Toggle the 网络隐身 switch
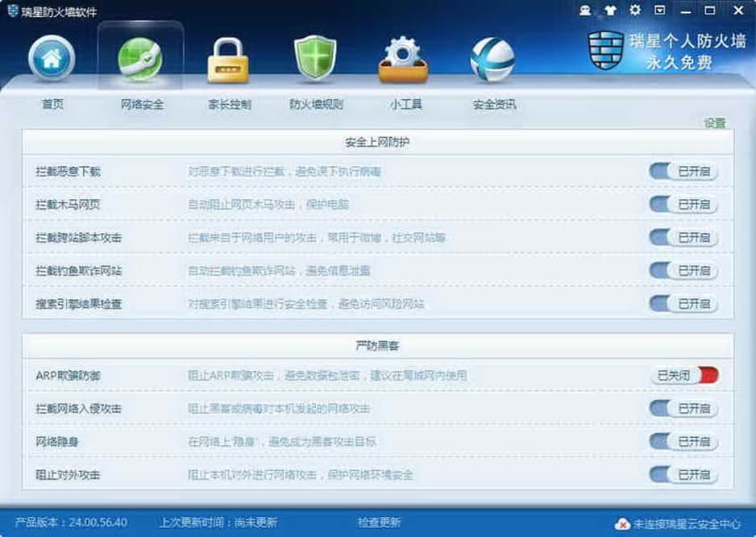The width and height of the screenshot is (756, 537). point(683,442)
